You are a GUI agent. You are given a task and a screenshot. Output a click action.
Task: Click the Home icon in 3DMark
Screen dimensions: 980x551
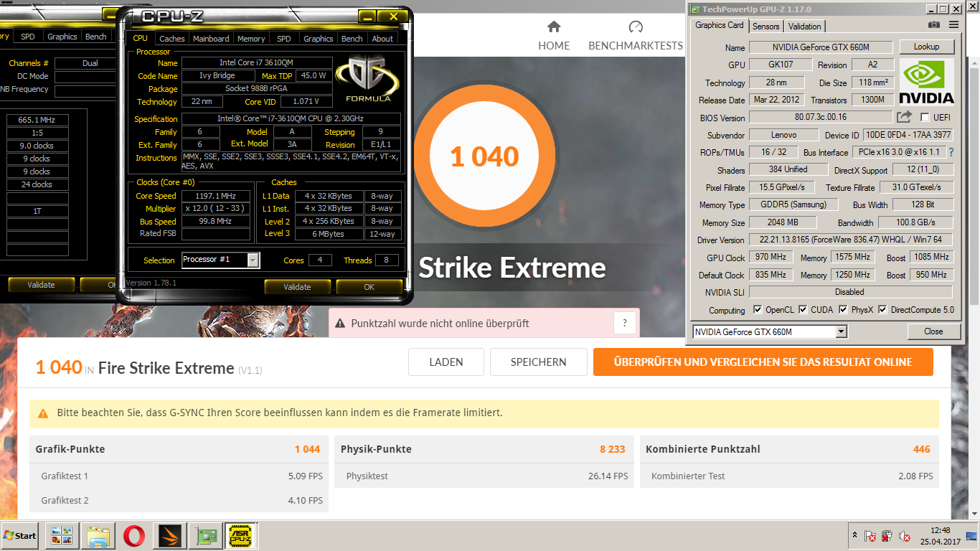[554, 27]
